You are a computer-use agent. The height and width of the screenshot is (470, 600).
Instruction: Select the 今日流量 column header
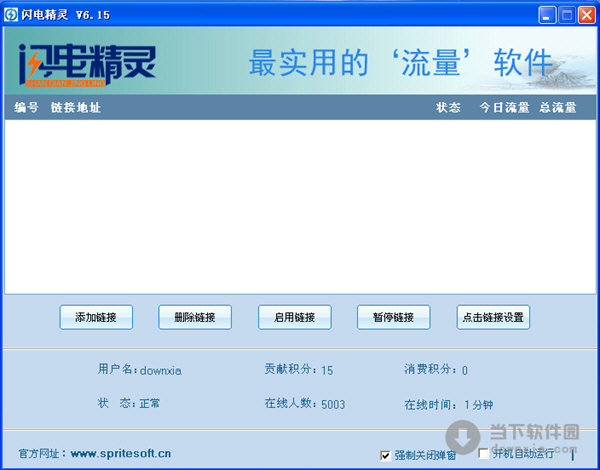click(504, 108)
